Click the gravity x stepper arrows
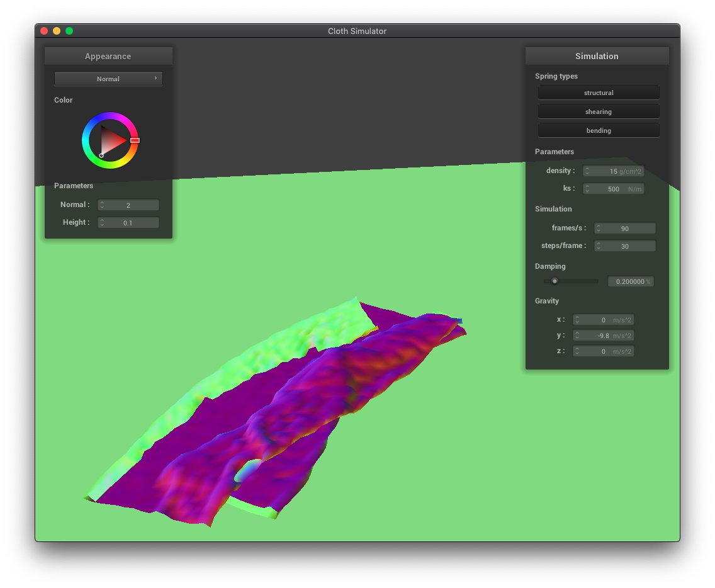715x588 pixels. (577, 320)
